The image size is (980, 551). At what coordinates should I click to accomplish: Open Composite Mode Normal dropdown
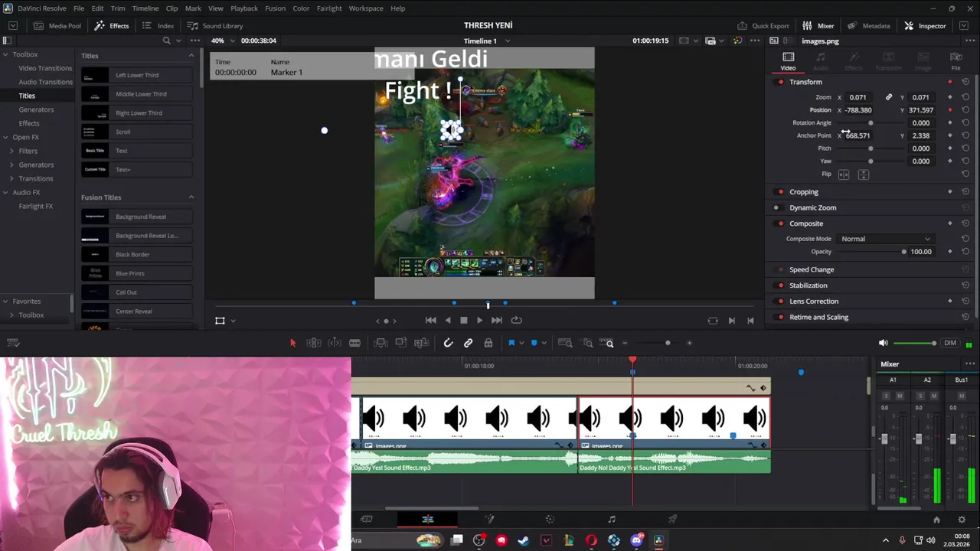tap(885, 239)
